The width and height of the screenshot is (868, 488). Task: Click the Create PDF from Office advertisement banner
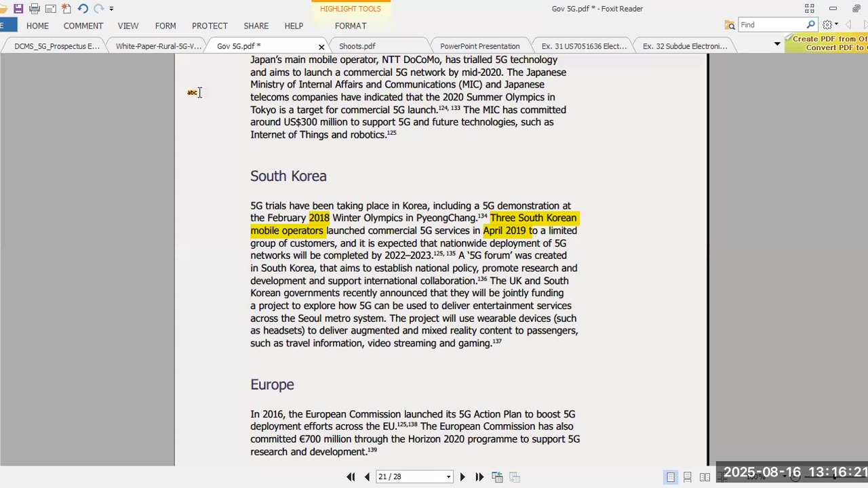(827, 43)
